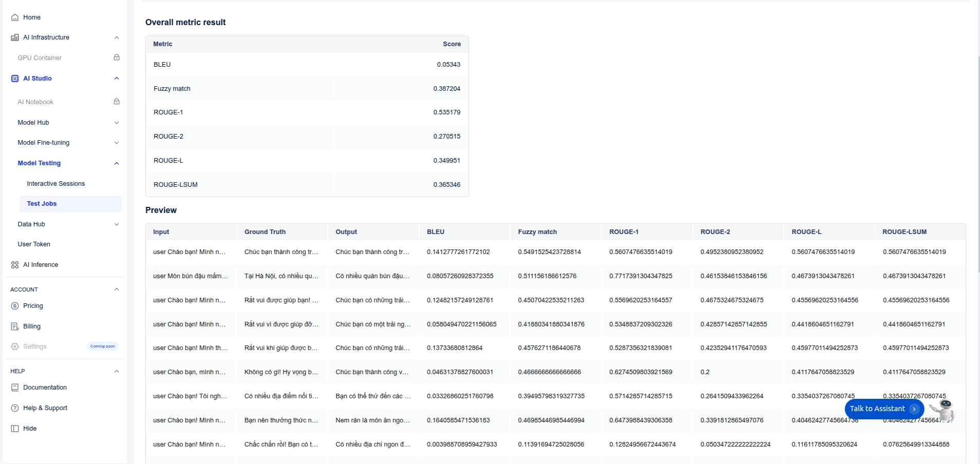Click the AI Studio icon
The height and width of the screenshot is (464, 980).
(x=15, y=79)
